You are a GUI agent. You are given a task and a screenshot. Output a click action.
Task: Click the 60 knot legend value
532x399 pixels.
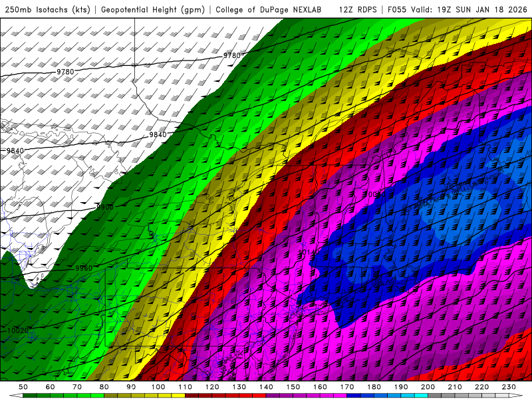[50, 387]
